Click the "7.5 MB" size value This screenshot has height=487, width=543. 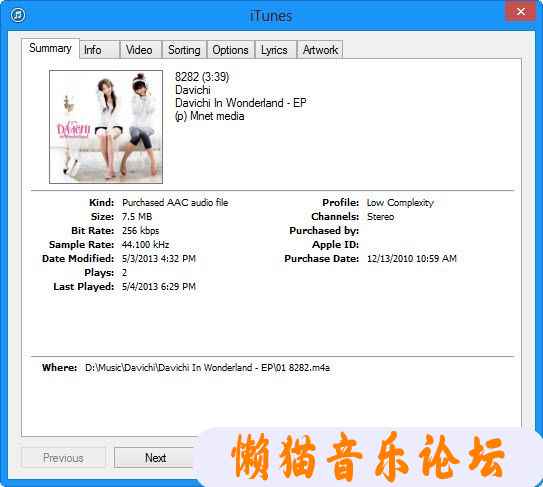click(137, 217)
